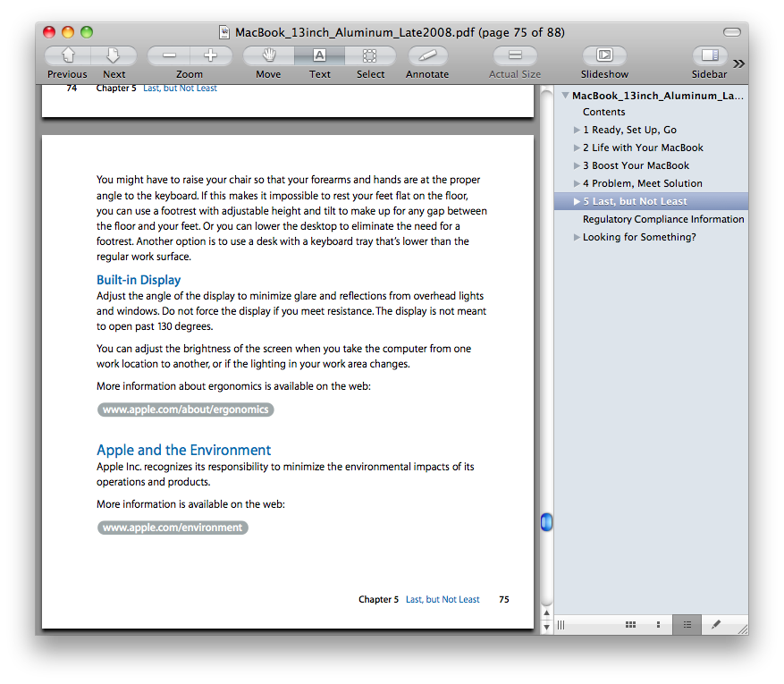
Task: Expand the 1 Ready, Set Up, Go chapter
Action: (577, 130)
